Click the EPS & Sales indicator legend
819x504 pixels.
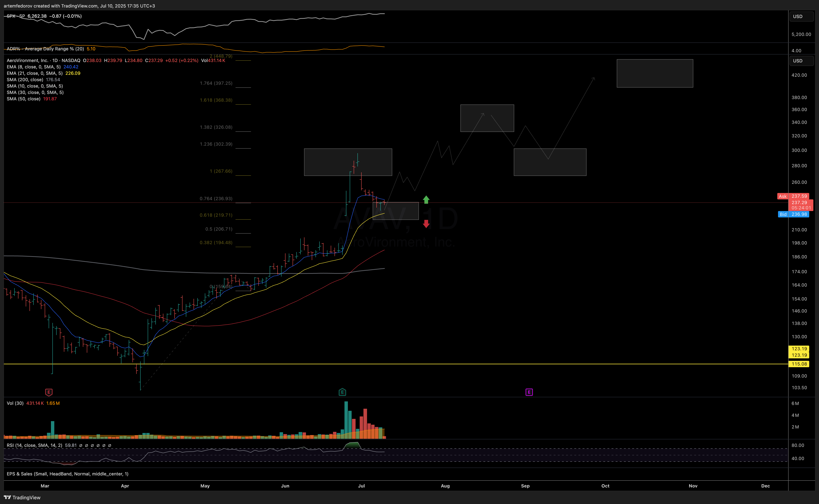click(67, 474)
